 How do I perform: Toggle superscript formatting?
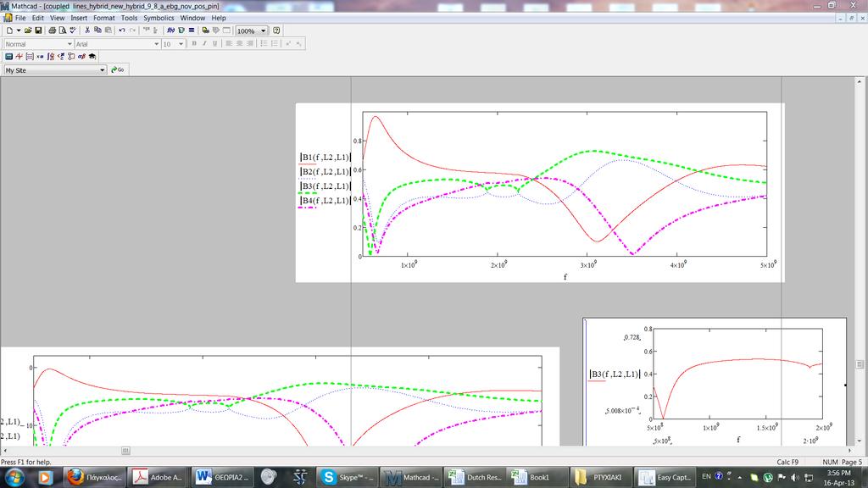pyautogui.click(x=288, y=44)
